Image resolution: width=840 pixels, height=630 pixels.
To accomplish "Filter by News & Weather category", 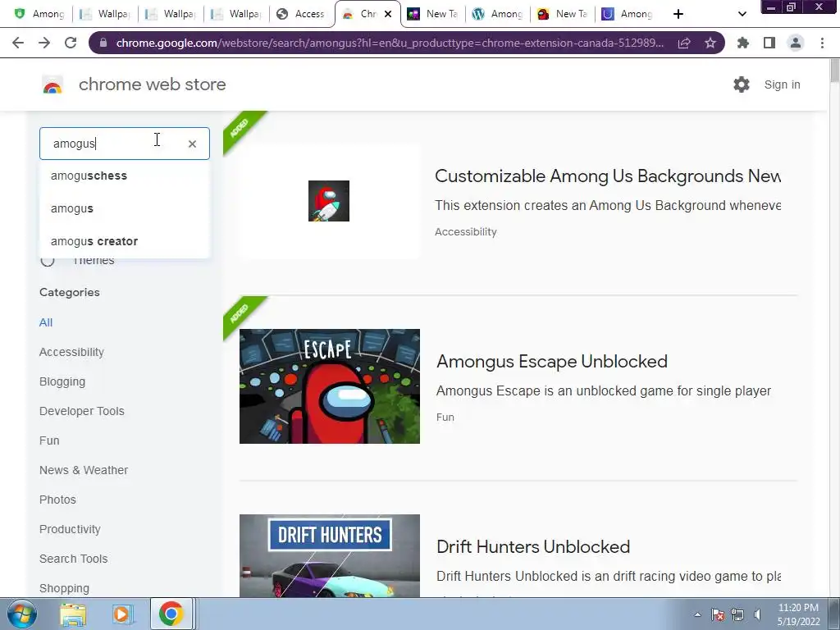I will tap(84, 470).
